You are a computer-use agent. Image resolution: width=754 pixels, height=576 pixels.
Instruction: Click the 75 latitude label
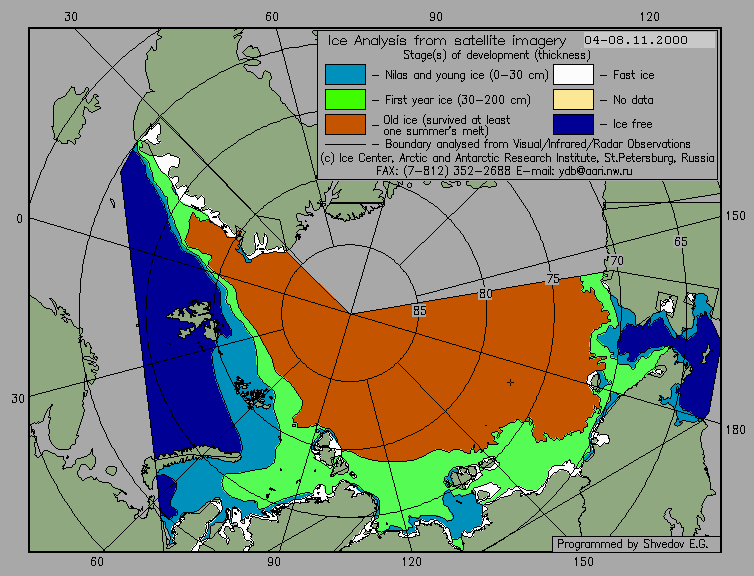click(x=553, y=279)
